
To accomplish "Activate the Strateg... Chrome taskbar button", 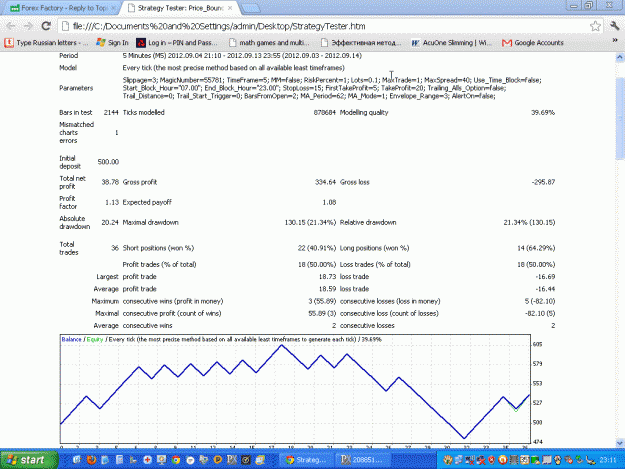I will pyautogui.click(x=306, y=460).
